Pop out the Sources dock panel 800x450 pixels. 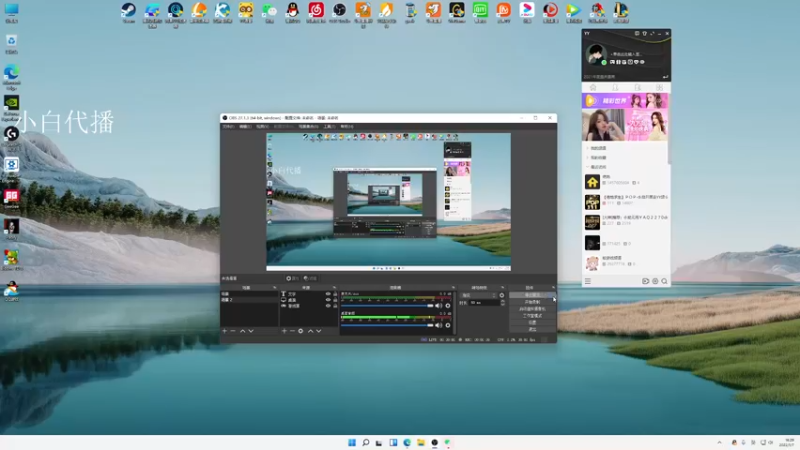coord(334,288)
